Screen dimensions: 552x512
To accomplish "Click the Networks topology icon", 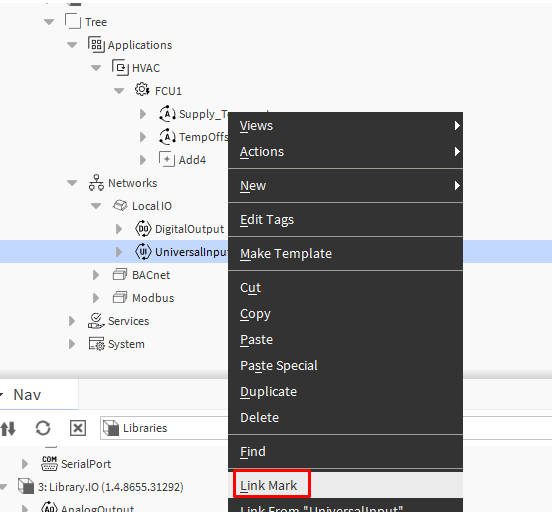I will [x=96, y=183].
